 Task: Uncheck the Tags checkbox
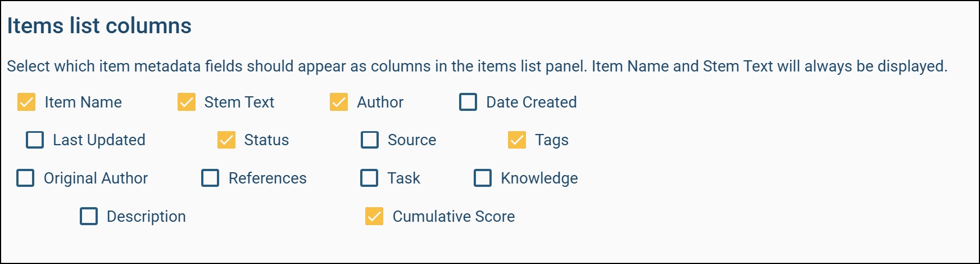click(x=517, y=140)
